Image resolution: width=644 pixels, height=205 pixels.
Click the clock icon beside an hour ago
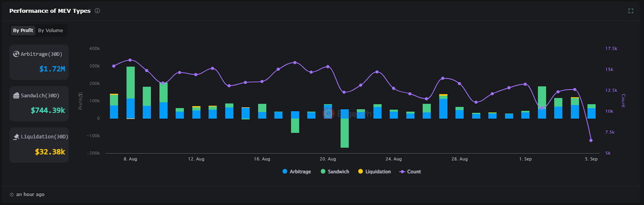click(12, 195)
